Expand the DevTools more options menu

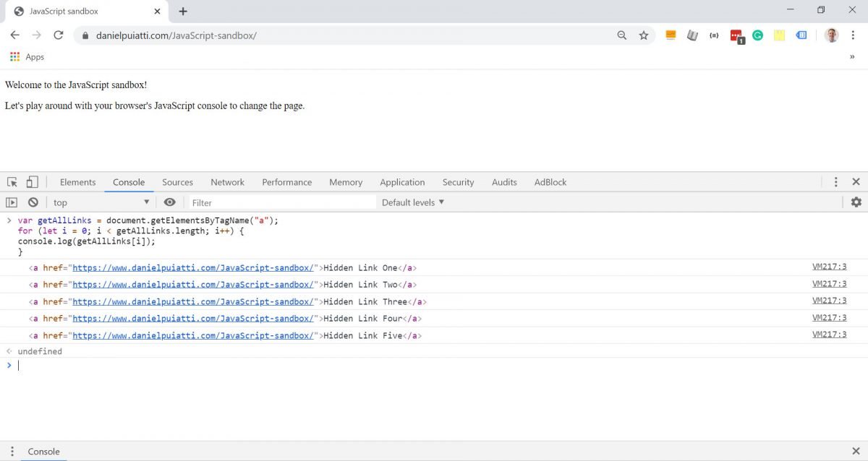pos(836,181)
